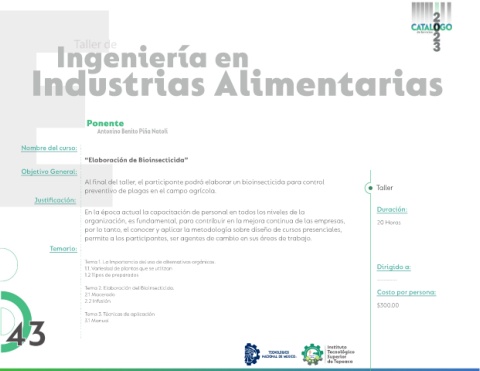Click the Costo por persona label

406,292
